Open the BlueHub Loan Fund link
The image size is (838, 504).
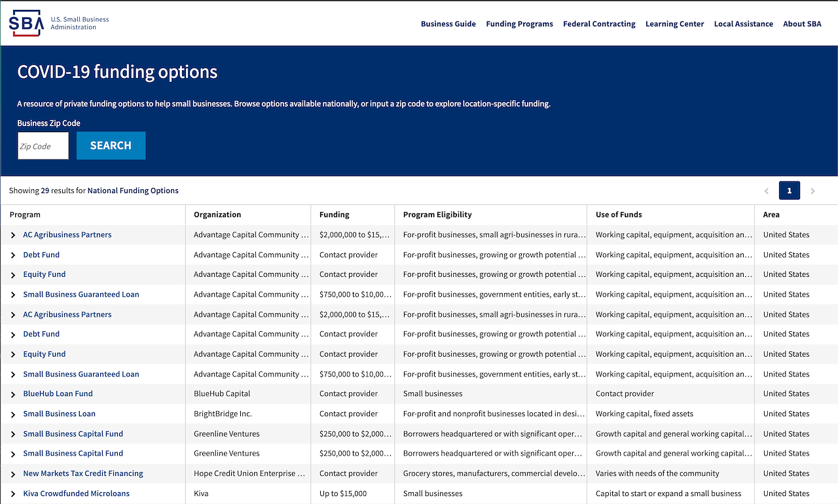[x=58, y=393]
